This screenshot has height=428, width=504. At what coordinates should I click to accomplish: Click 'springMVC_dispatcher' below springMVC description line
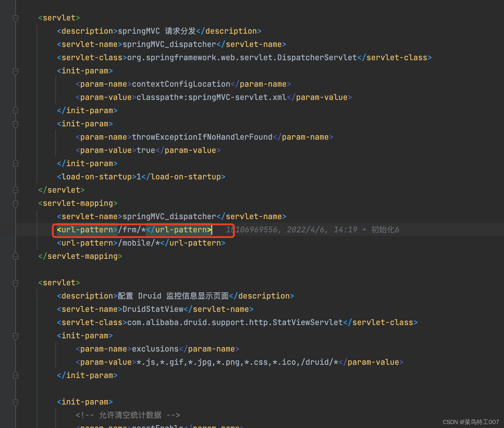coord(169,44)
